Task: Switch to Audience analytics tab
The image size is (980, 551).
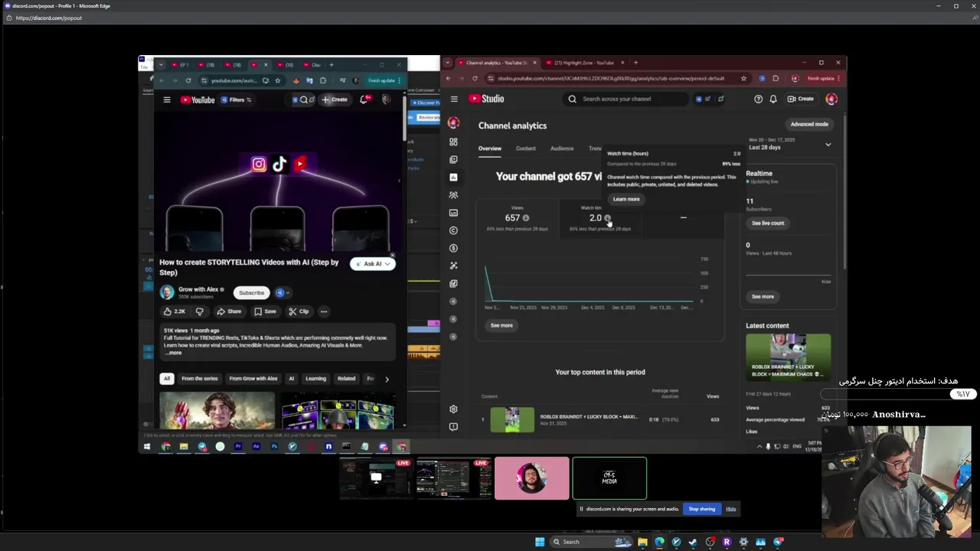Action: pyautogui.click(x=562, y=148)
